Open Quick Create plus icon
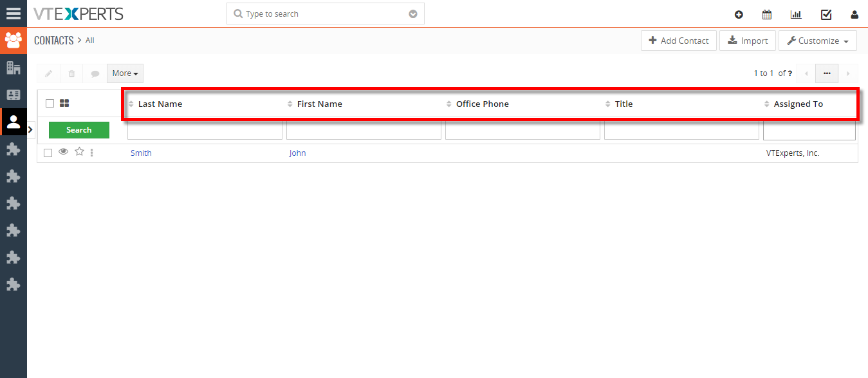This screenshot has height=378, width=868. click(739, 15)
